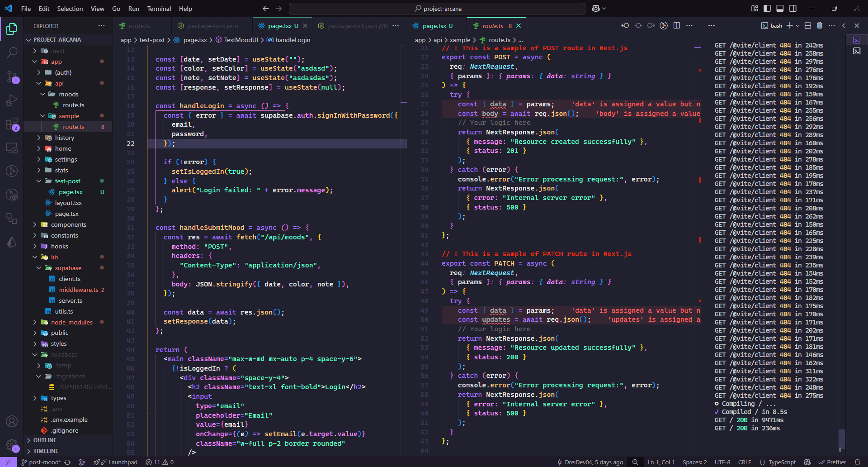Open .env.example file in explorer
This screenshot has height=467, width=868.
click(x=68, y=419)
